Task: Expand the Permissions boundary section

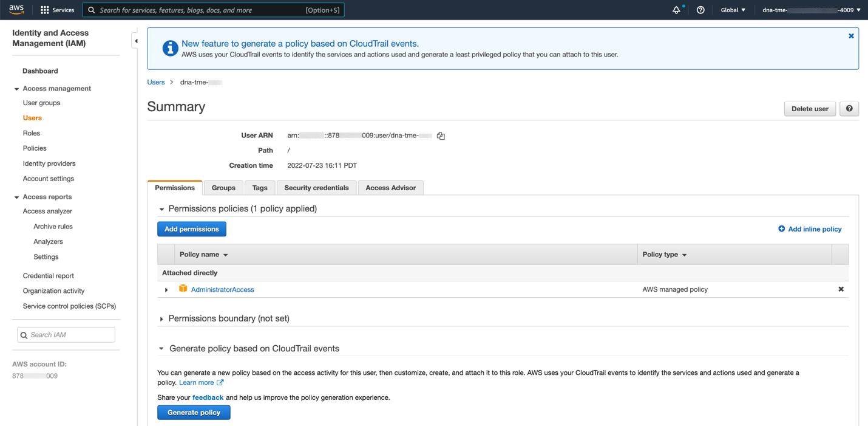Action: pos(161,319)
